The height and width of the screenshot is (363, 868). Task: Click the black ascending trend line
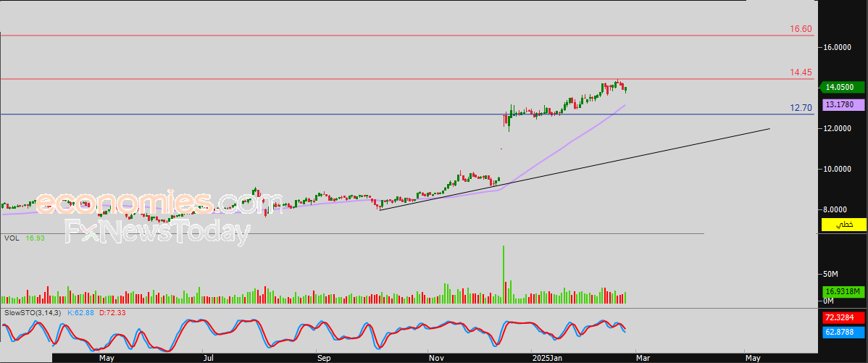(x=574, y=169)
